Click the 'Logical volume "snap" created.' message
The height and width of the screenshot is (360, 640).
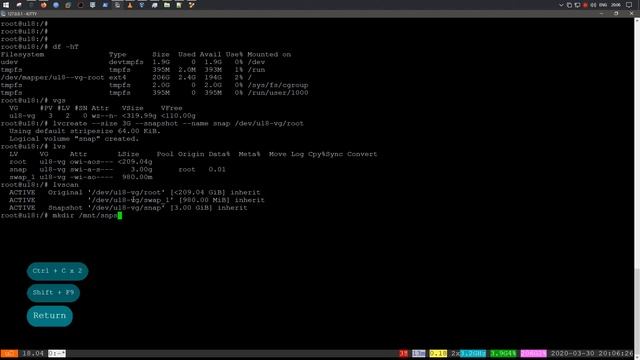tap(74, 139)
